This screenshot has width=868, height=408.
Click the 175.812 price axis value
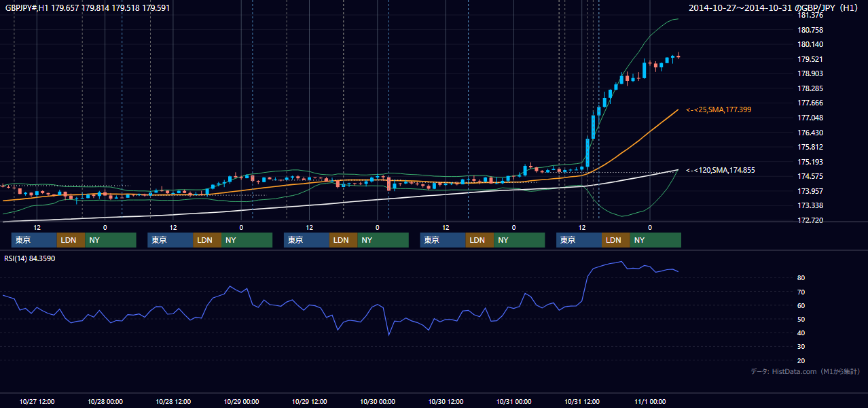(810, 147)
